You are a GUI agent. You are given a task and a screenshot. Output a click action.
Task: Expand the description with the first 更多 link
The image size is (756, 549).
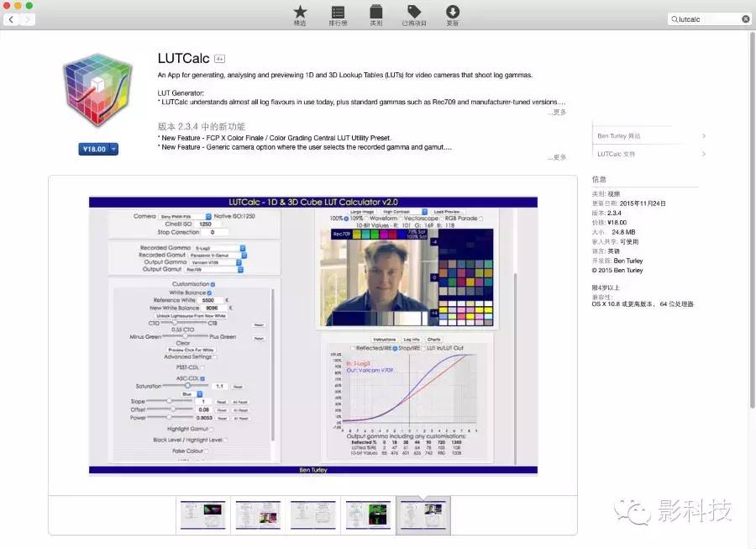pyautogui.click(x=557, y=112)
